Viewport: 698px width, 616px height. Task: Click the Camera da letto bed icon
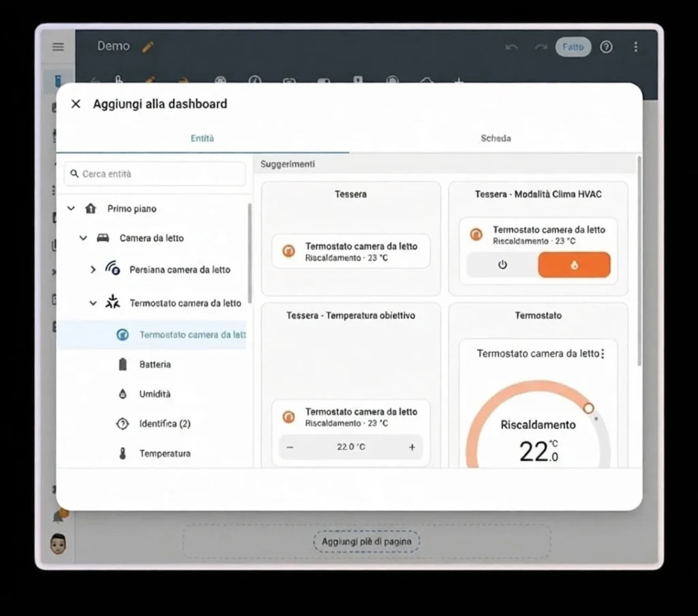[x=103, y=238]
